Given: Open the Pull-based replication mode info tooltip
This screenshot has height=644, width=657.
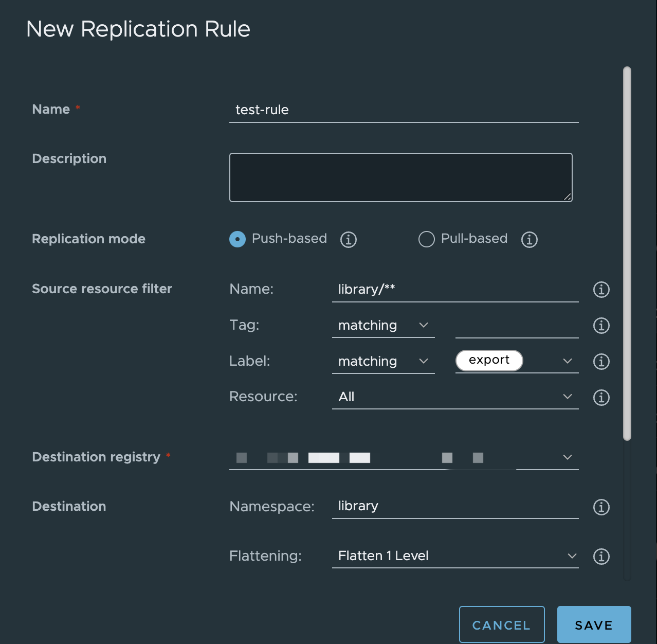Looking at the screenshot, I should point(529,239).
